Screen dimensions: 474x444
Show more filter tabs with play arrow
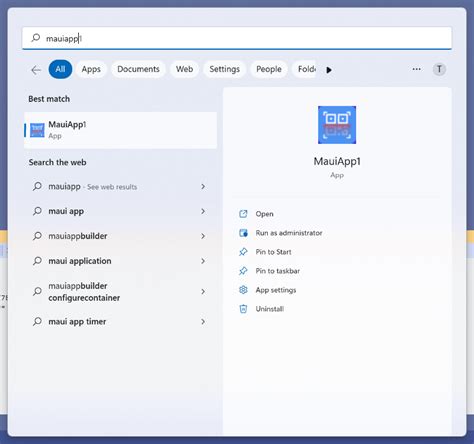329,70
